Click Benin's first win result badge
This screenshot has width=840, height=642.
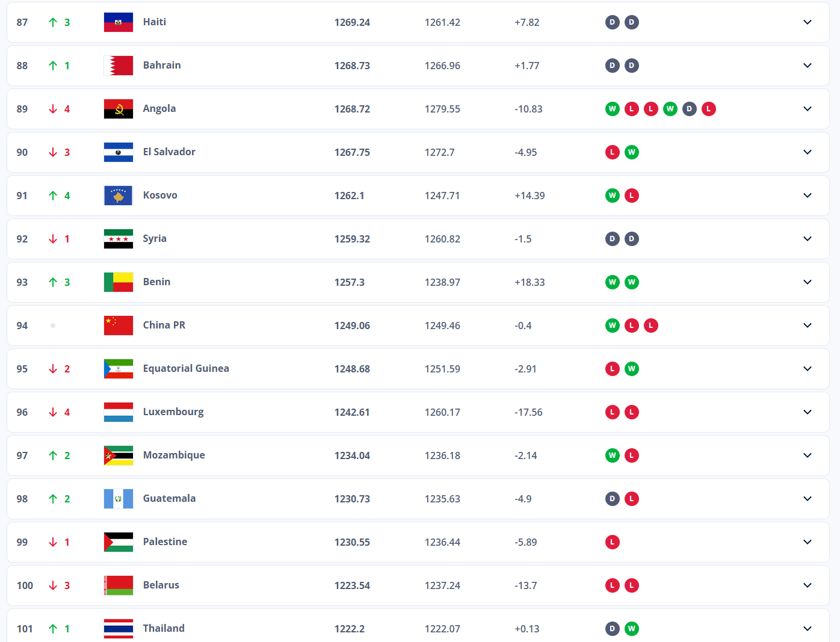pyautogui.click(x=612, y=282)
